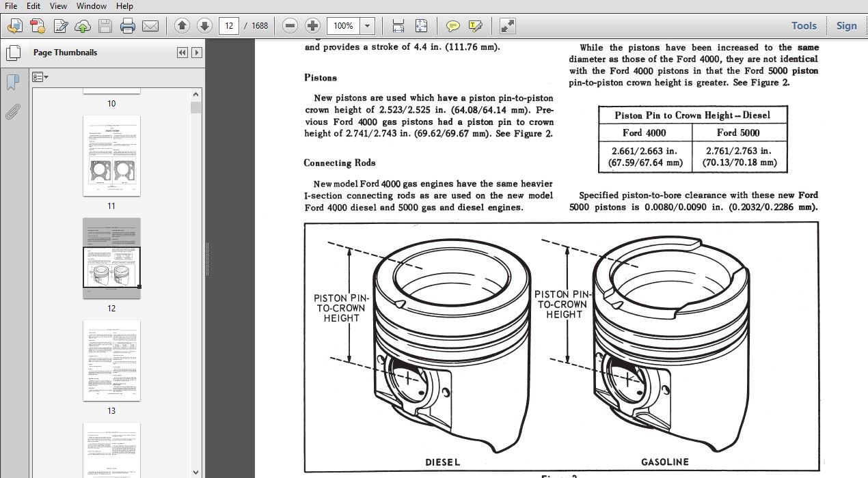Click the 'Pistons' heading
Viewport: 868px width, 478px height.
click(321, 78)
